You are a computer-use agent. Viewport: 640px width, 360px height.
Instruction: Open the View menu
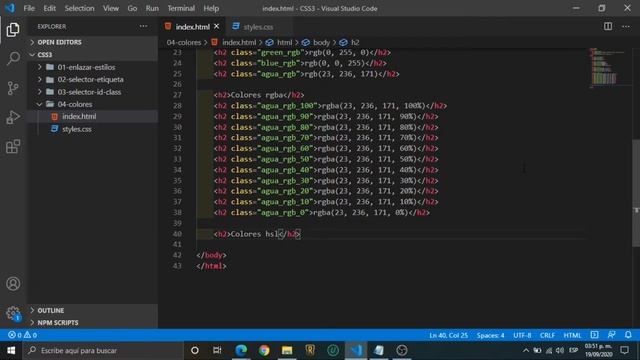[111, 8]
